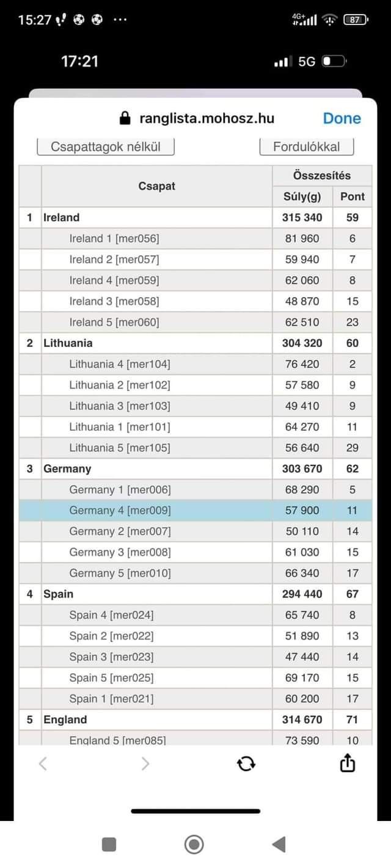Click the Pont column header
The width and height of the screenshot is (391, 868).
(x=353, y=197)
